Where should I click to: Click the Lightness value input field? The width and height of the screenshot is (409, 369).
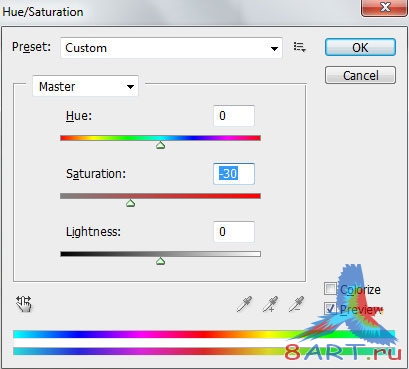[x=234, y=232]
